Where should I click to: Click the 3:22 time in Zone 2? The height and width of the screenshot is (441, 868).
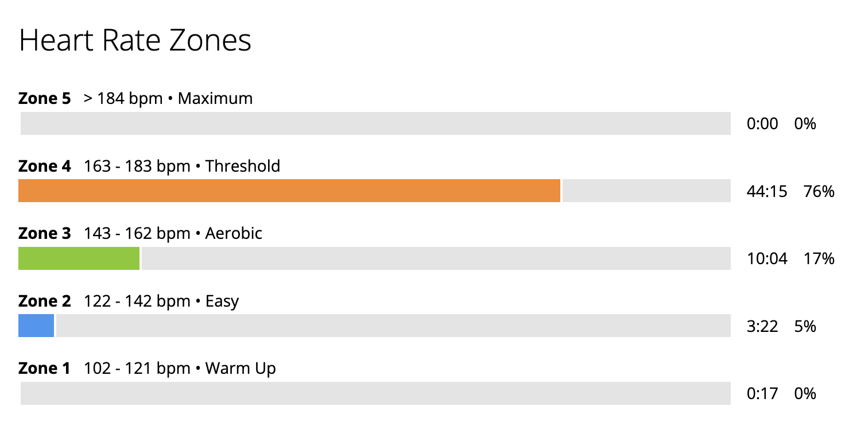point(763,327)
